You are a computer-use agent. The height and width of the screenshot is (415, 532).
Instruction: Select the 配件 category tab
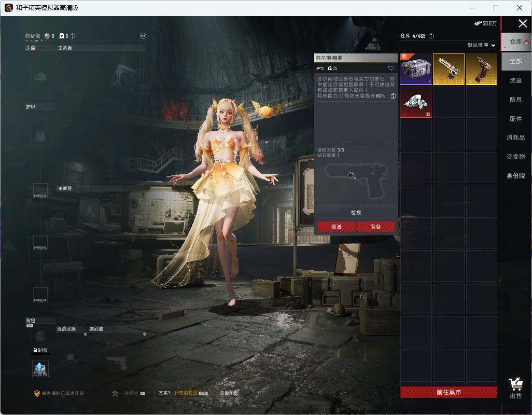coord(516,119)
